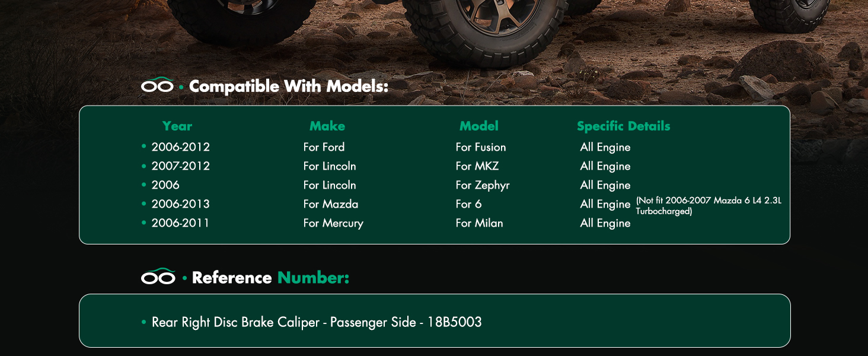Click the Model column header

(x=479, y=126)
